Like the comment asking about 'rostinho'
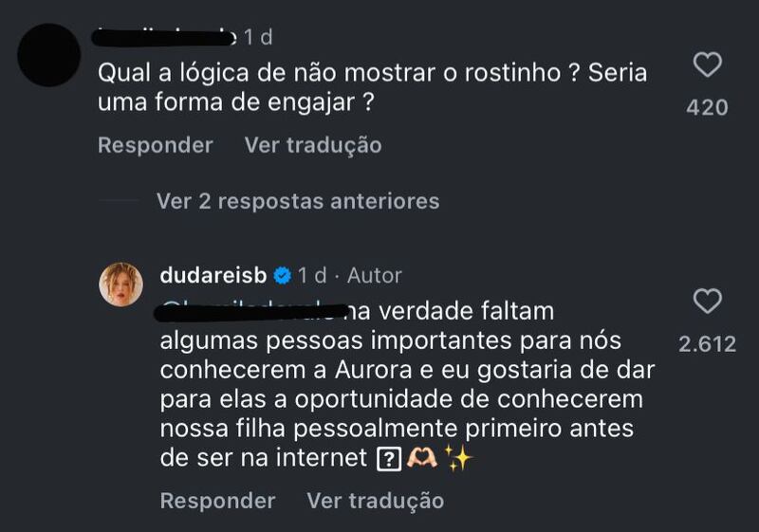759x532 pixels. point(707,65)
